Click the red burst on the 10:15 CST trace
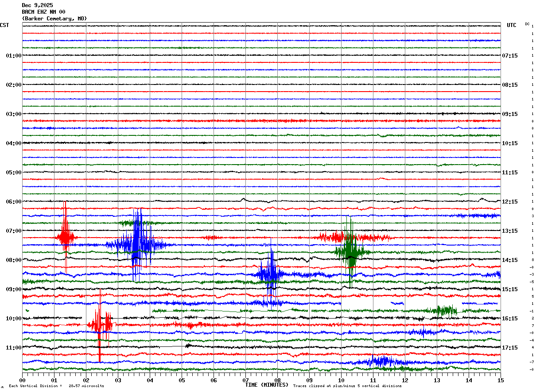 click(100, 325)
